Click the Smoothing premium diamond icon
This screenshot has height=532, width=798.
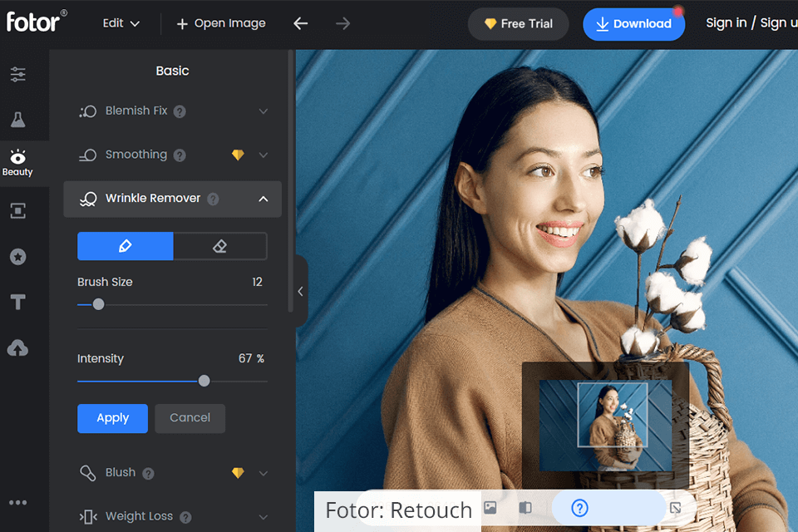tap(238, 155)
